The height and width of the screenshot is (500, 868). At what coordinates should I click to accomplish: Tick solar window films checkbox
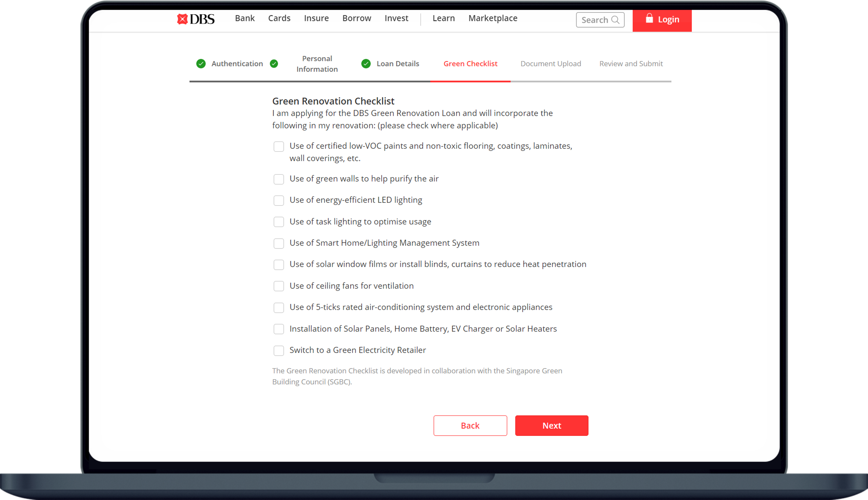click(279, 265)
